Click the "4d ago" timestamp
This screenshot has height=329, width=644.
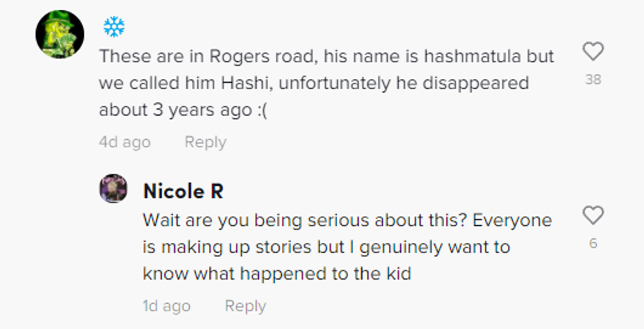(x=124, y=142)
